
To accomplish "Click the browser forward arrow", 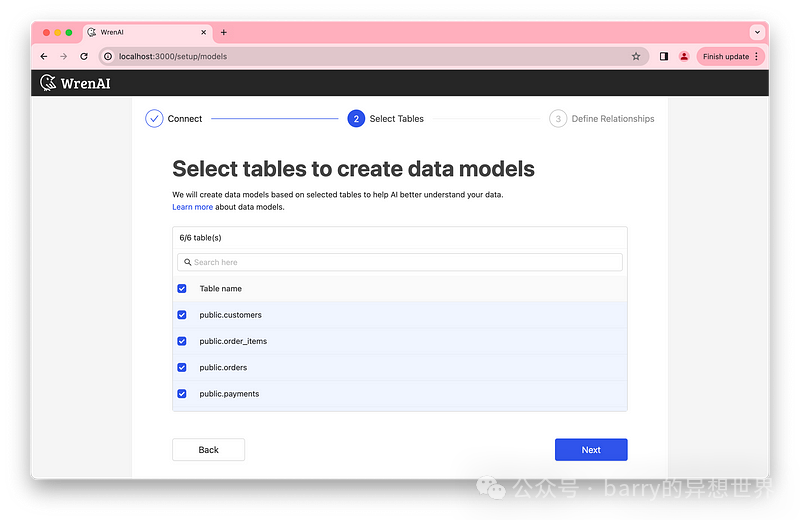I will [63, 57].
